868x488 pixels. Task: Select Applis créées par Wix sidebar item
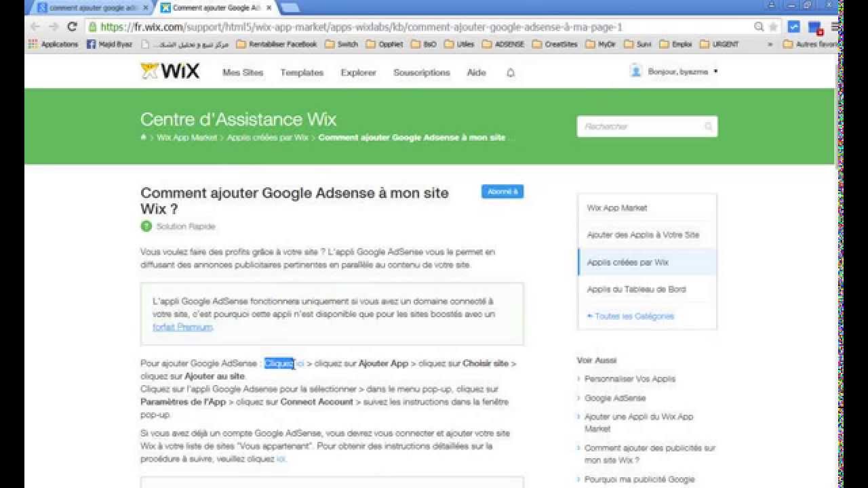click(x=647, y=262)
